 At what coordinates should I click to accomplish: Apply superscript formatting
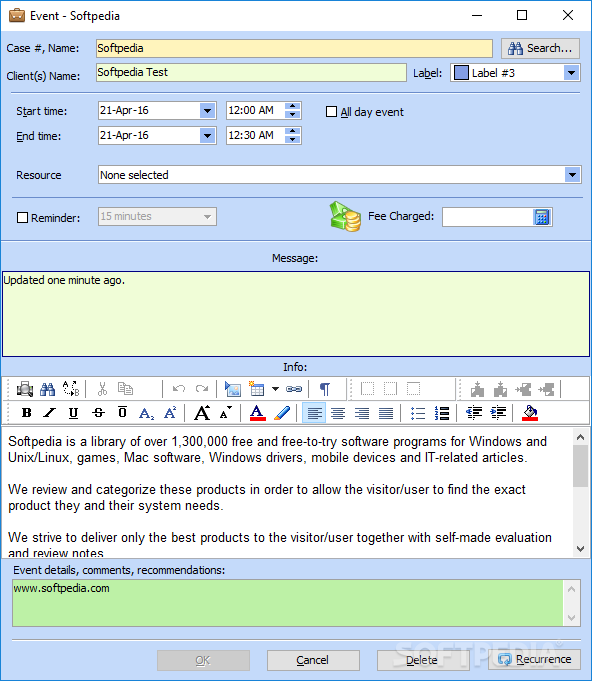(170, 412)
